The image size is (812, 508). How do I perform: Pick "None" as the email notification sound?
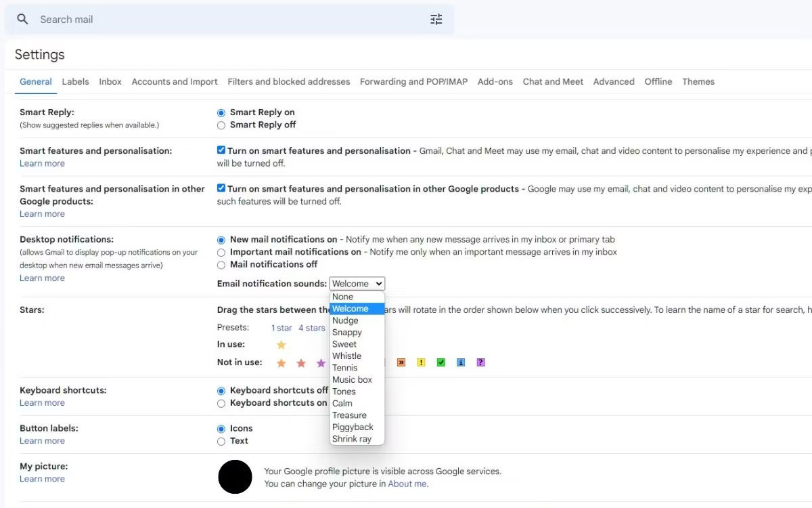342,297
